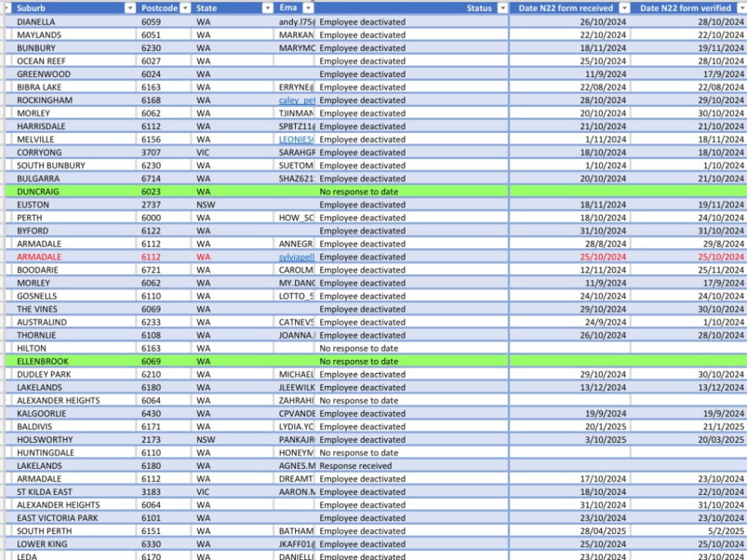Select the 3/10/2025 received date cell
Viewport: 747px width, 560px height.
[570, 440]
